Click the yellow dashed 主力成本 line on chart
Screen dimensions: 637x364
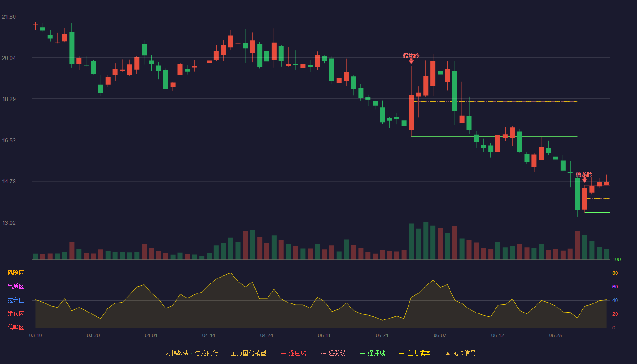pos(496,101)
